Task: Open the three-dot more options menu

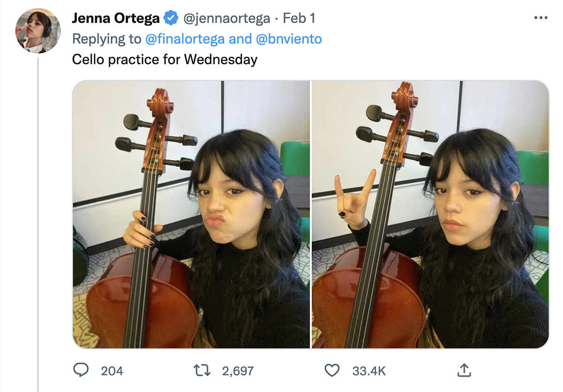Action: tap(540, 18)
